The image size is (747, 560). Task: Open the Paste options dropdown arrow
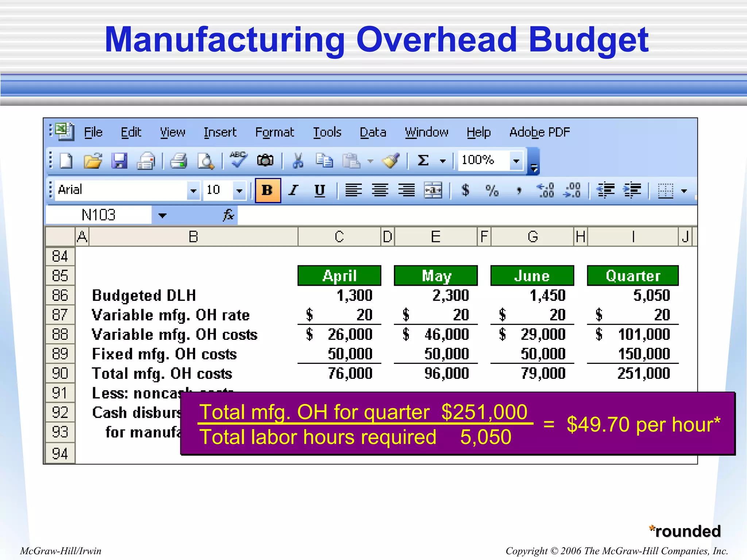pyautogui.click(x=370, y=161)
